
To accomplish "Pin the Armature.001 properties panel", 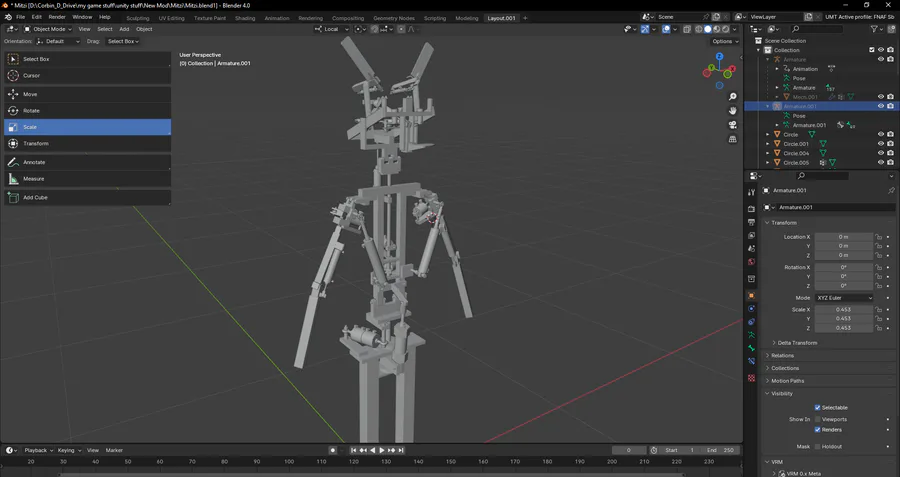I will pos(891,191).
